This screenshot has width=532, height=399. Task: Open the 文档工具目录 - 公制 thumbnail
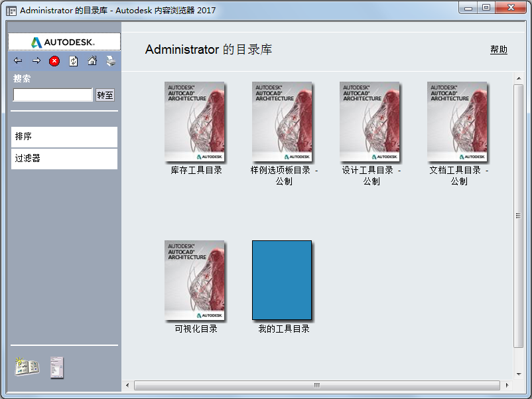tap(457, 121)
